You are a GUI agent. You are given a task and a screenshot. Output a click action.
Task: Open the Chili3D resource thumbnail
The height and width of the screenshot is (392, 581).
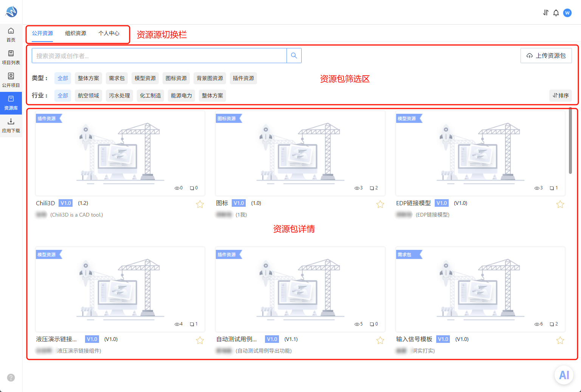120,153
